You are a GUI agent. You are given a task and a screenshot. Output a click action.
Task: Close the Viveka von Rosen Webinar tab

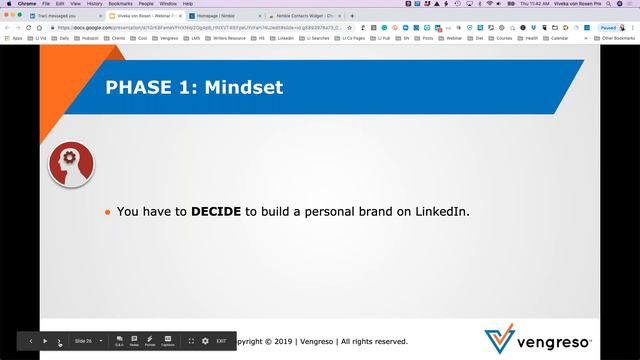point(180,16)
